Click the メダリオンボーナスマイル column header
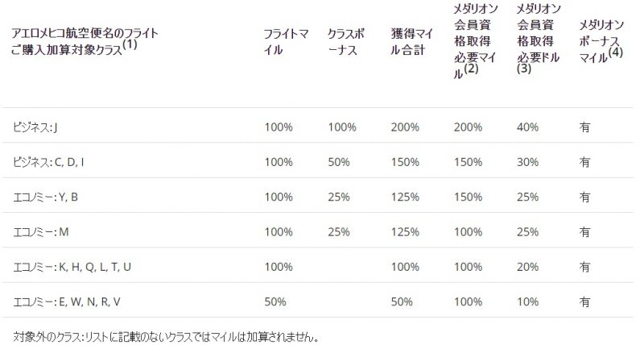The image size is (644, 345). (601, 42)
